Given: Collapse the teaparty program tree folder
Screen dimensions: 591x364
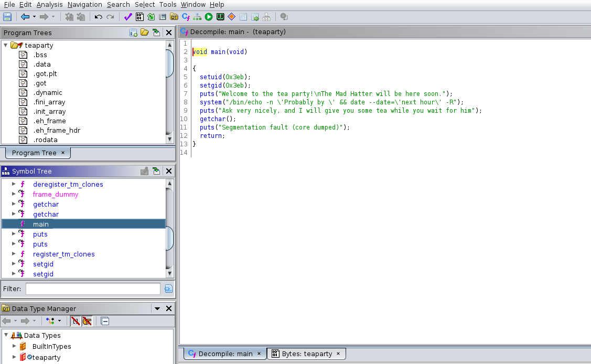Looking at the screenshot, I should point(6,45).
